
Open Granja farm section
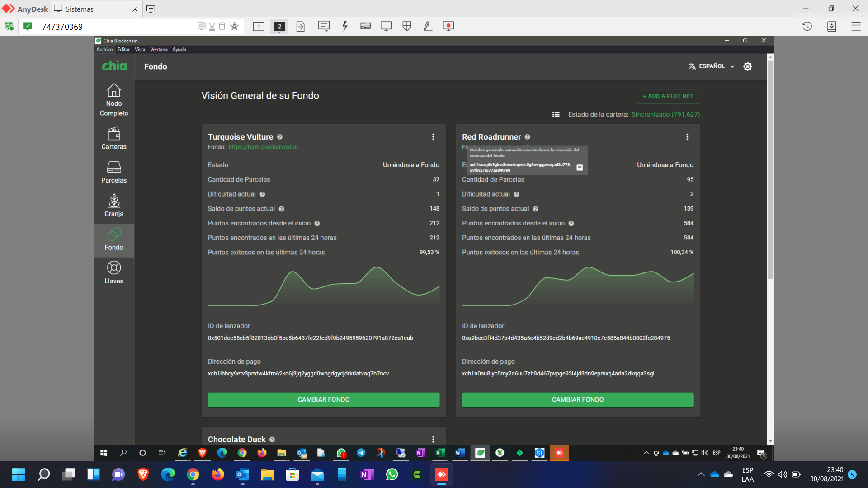click(114, 206)
